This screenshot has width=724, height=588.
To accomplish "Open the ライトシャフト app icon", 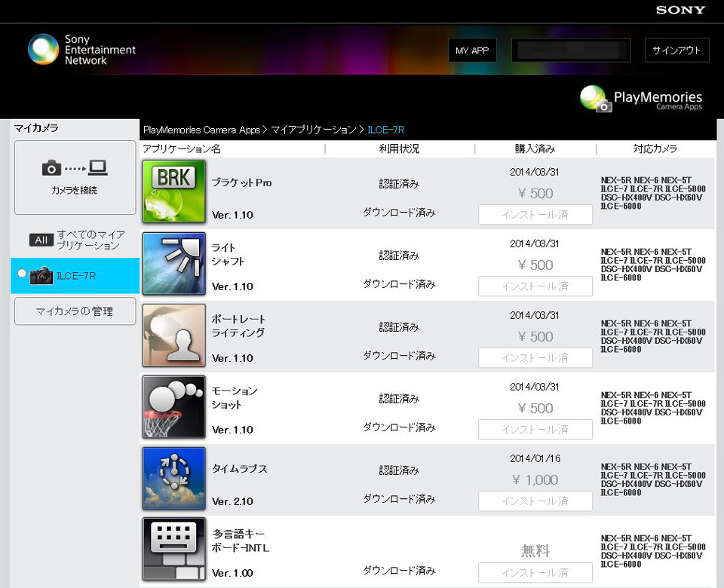I will [x=174, y=264].
